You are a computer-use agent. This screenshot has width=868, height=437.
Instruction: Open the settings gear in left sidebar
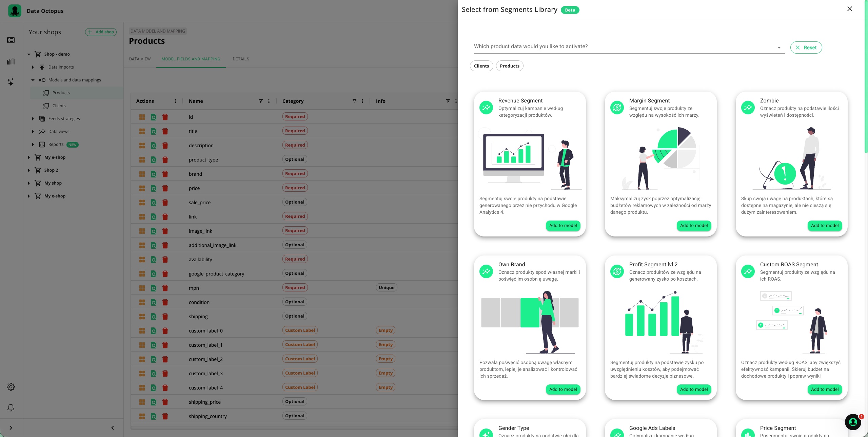(11, 387)
